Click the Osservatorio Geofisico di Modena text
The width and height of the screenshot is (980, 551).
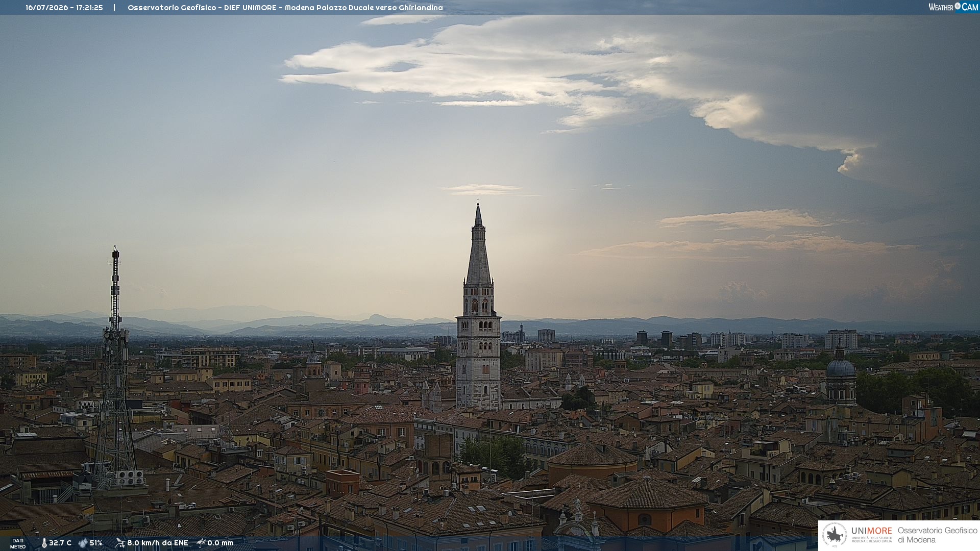click(938, 535)
